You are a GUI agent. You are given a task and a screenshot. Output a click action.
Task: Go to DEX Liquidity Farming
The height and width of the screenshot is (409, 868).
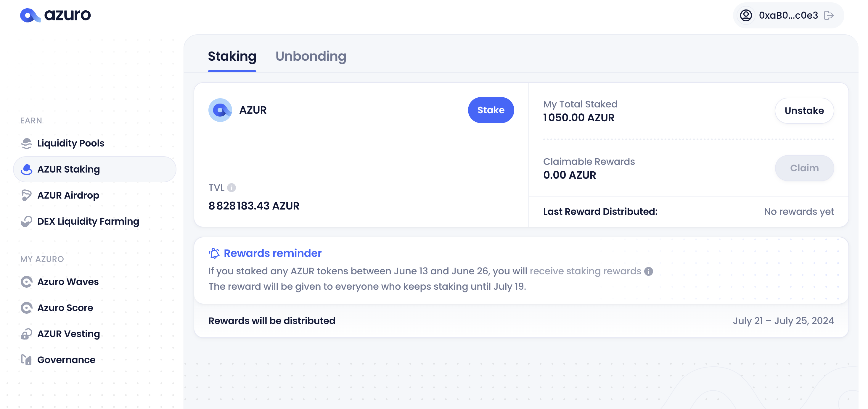coord(88,221)
